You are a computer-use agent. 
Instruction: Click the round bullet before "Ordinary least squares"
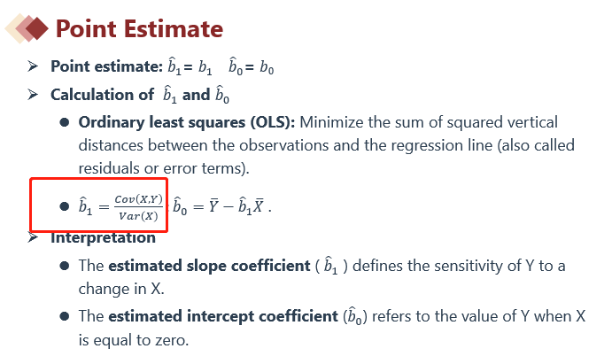coord(65,123)
